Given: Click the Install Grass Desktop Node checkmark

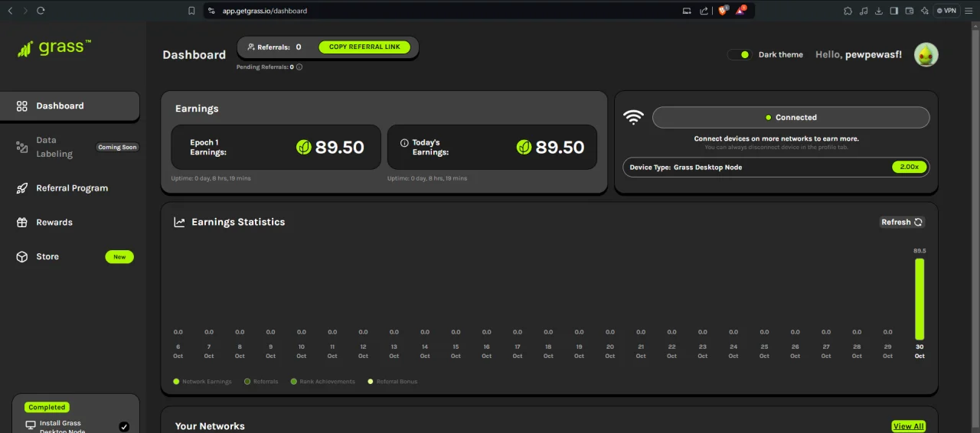Looking at the screenshot, I should pyautogui.click(x=124, y=426).
